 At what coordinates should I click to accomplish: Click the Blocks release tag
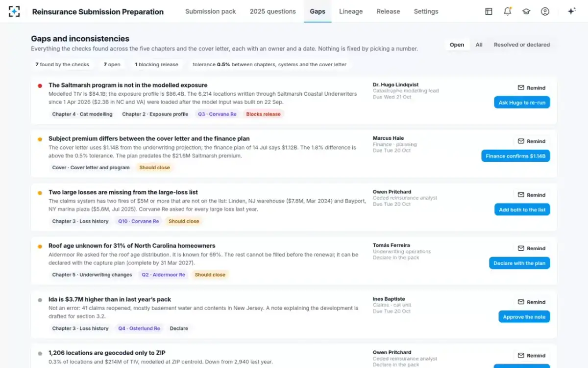pyautogui.click(x=264, y=114)
